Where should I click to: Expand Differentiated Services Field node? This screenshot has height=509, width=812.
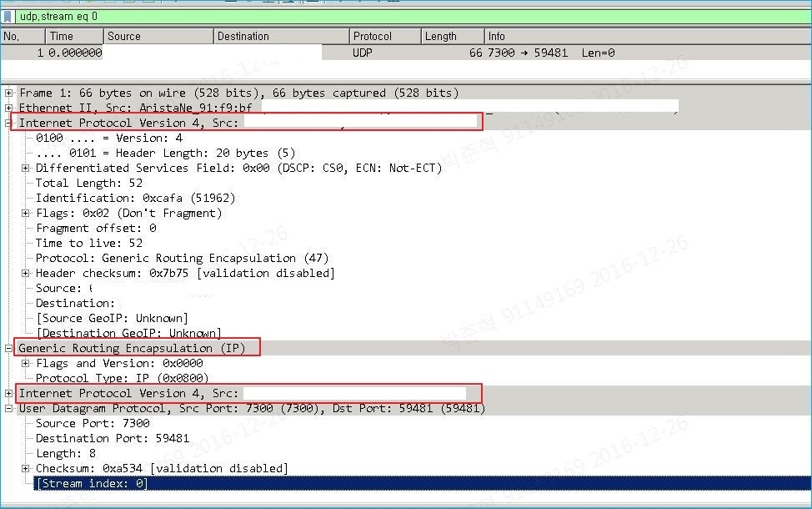pos(26,168)
